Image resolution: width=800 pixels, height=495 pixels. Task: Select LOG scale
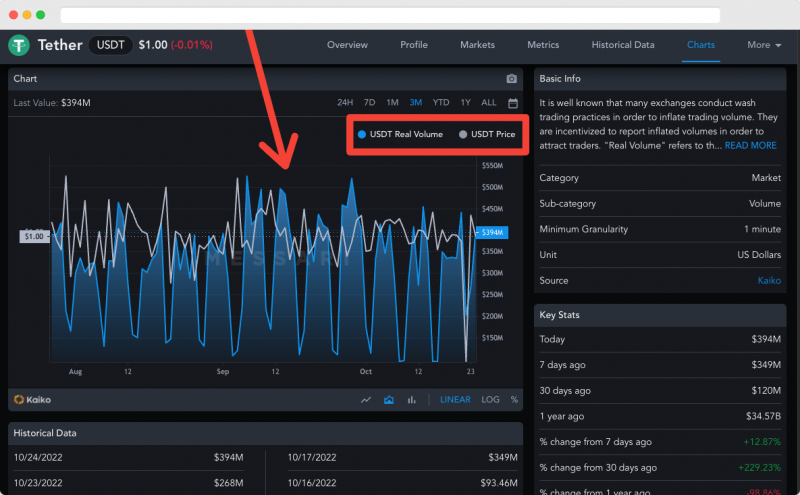[490, 400]
